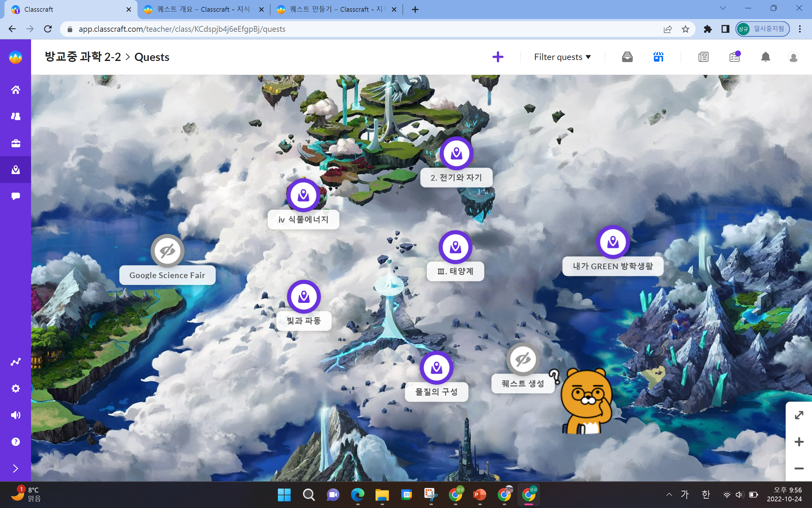This screenshot has width=812, height=508.
Task: Click the hidden 'Google Science Fair' quest eye icon
Action: click(x=167, y=251)
